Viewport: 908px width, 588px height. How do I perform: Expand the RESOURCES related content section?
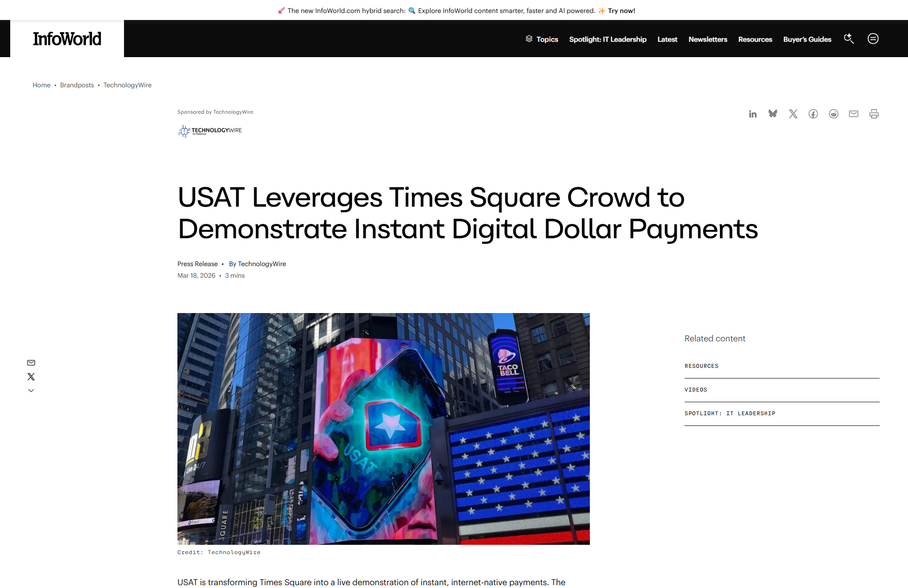701,366
